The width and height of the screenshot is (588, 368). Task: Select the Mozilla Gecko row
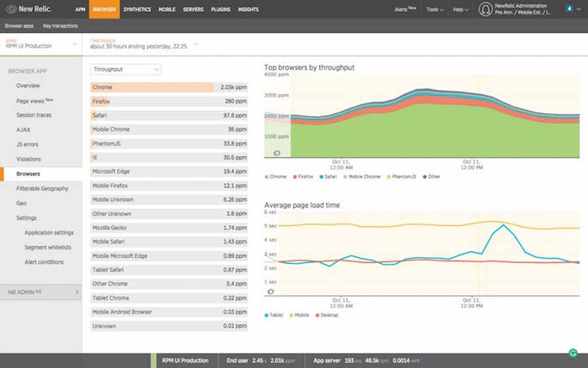click(x=169, y=228)
